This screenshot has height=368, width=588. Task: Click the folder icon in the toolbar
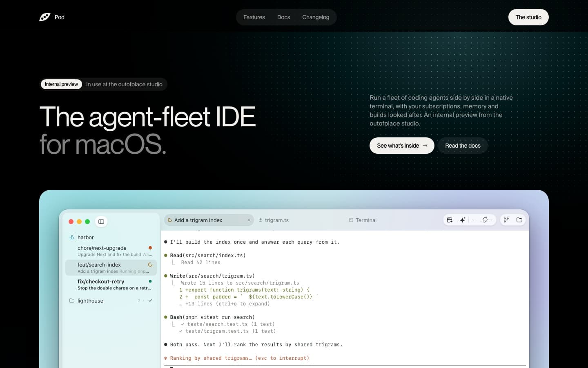pyautogui.click(x=519, y=220)
